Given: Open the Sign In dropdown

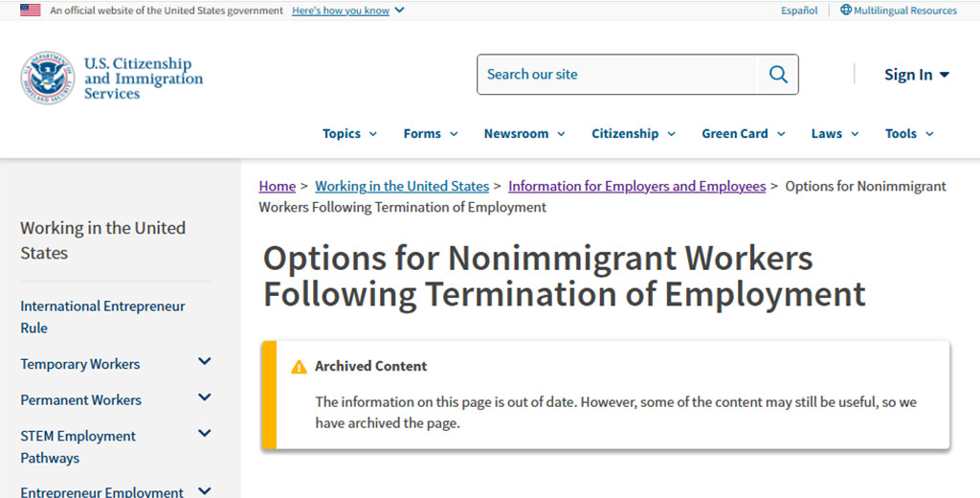Looking at the screenshot, I should click(x=916, y=75).
